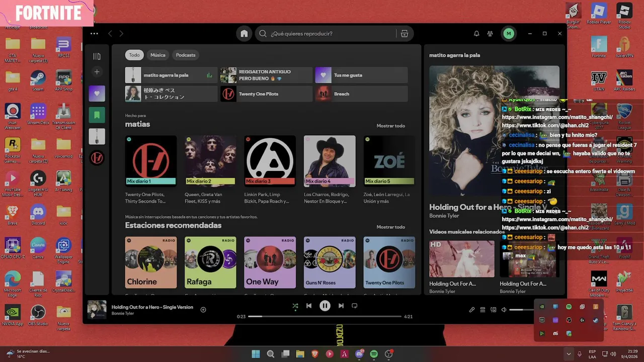Viewport: 644px width, 362px height.
Task: Open first related video 'Holding Out For A...'
Action: (462, 259)
